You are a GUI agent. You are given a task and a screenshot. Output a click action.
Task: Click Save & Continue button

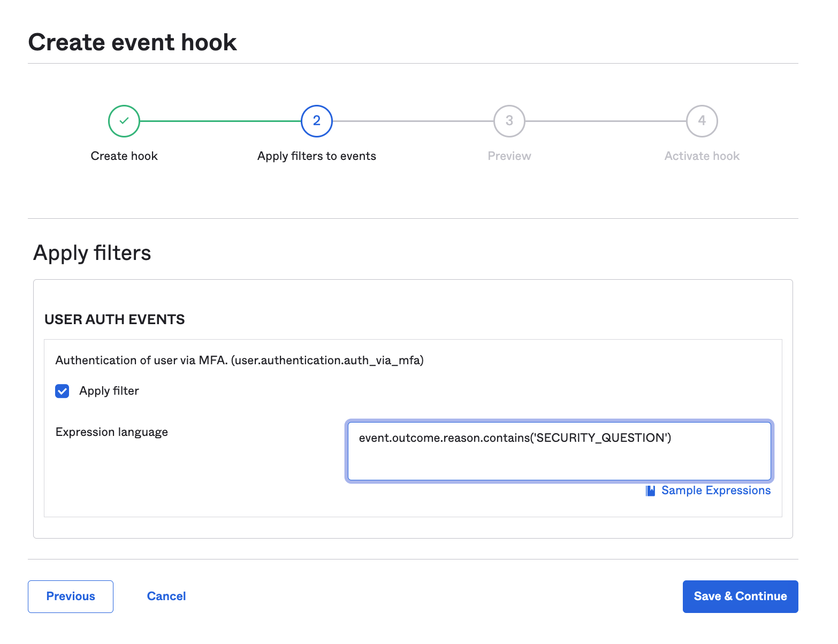tap(740, 596)
